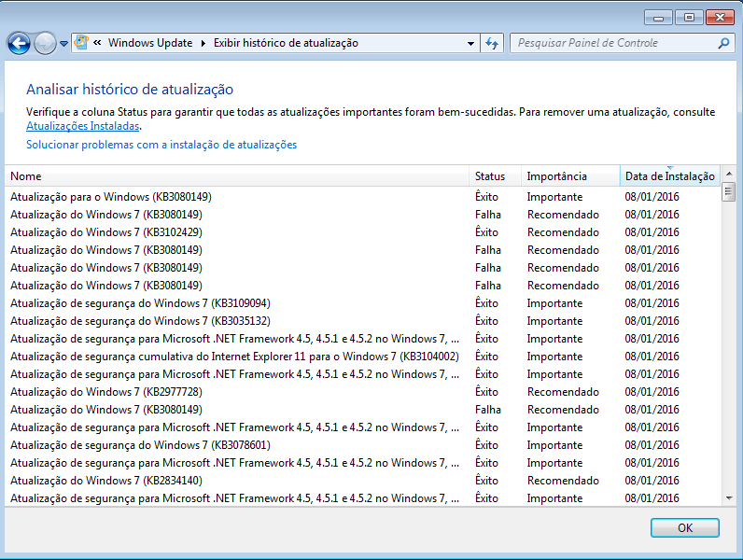Go back with the blue arrow button

click(x=19, y=44)
